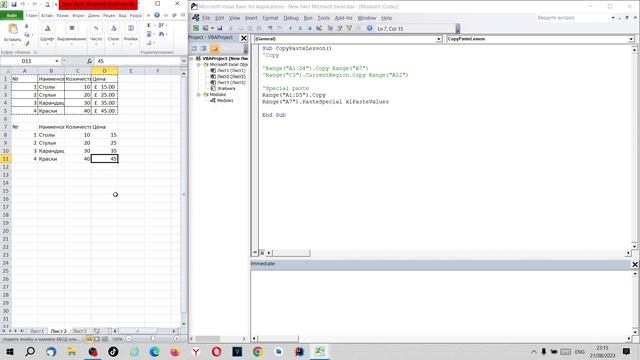Collapse Microsoft Excel Objects folder node

click(199, 64)
